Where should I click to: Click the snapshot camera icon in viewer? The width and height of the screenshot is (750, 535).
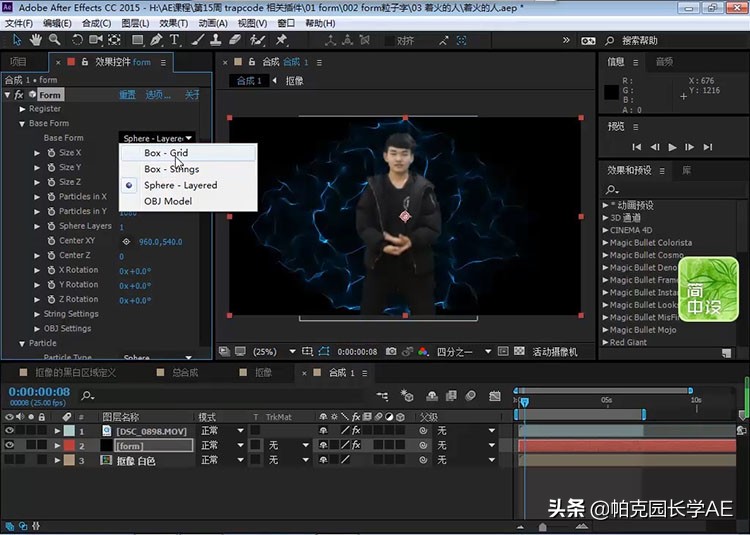point(391,351)
